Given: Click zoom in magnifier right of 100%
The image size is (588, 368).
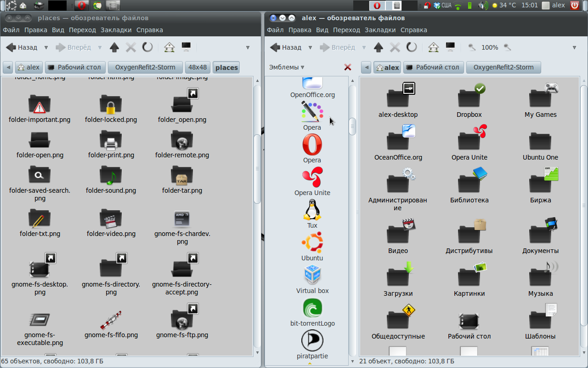Looking at the screenshot, I should [508, 47].
